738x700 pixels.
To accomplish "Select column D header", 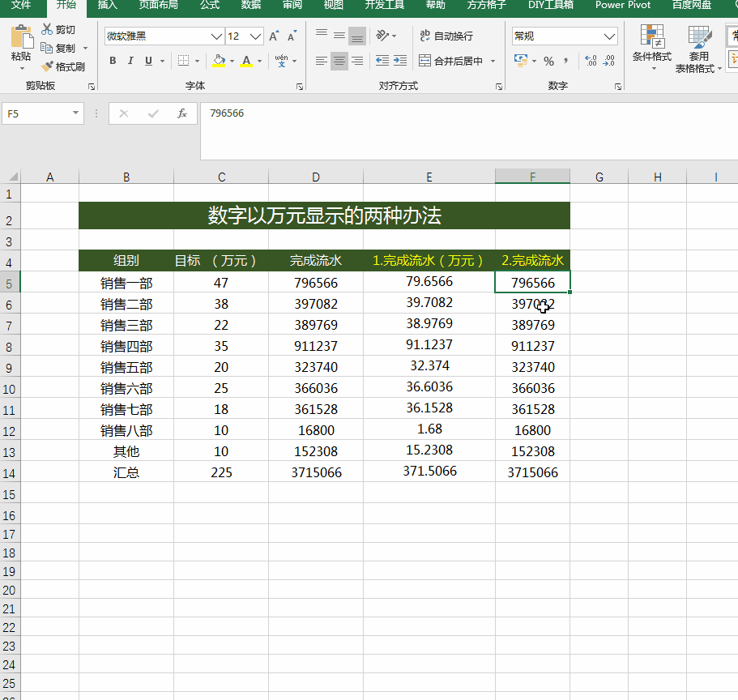I will pyautogui.click(x=316, y=177).
